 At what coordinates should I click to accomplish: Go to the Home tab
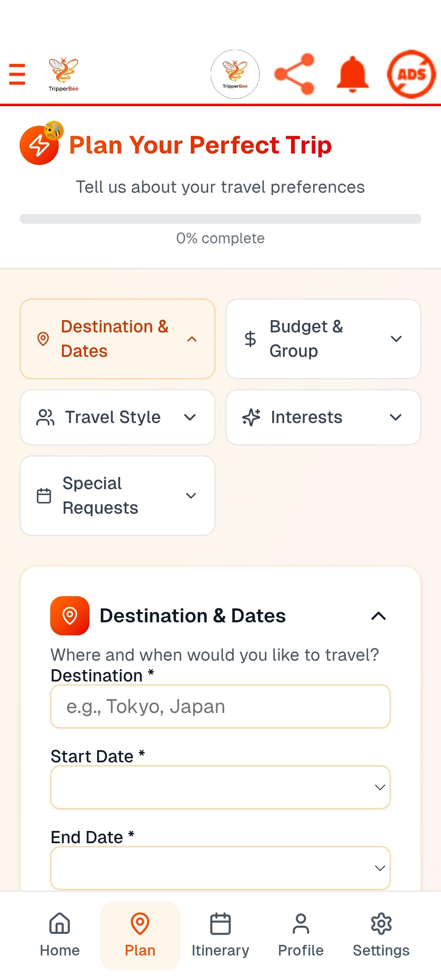[x=60, y=935]
